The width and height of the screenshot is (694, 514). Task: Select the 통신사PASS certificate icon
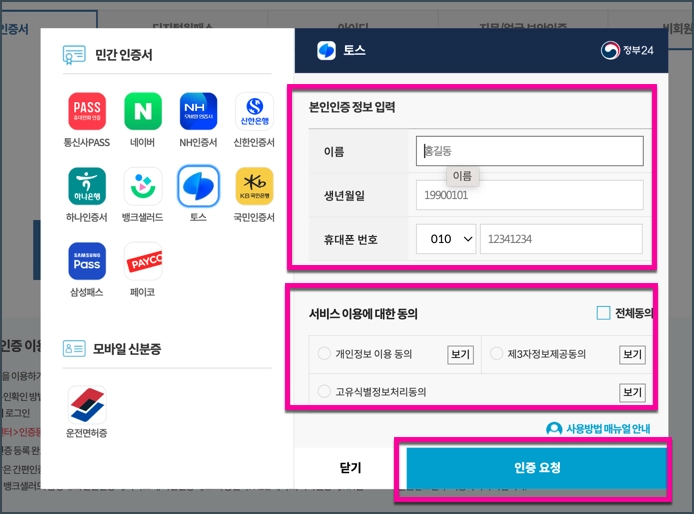[x=87, y=111]
